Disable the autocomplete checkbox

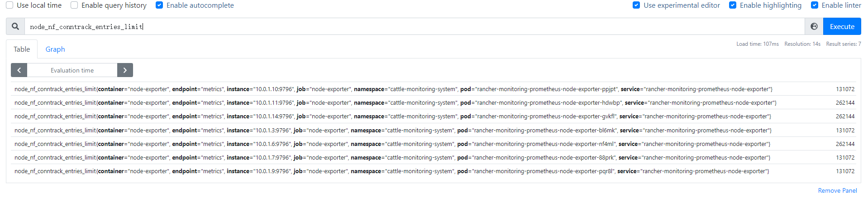[159, 5]
